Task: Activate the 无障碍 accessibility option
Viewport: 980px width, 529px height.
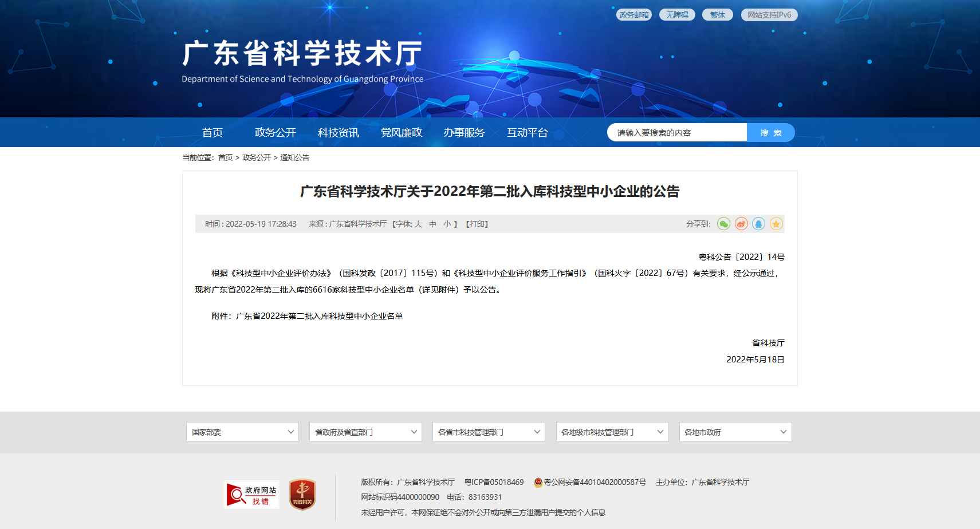Action: (677, 14)
